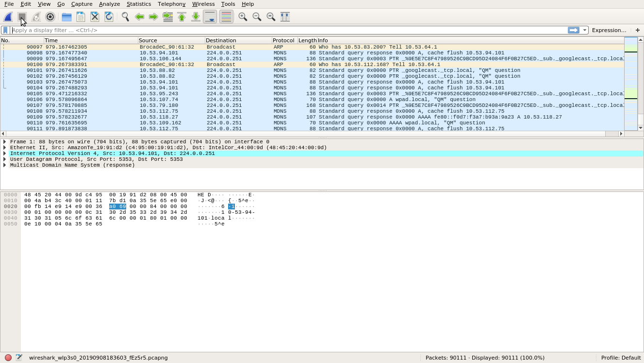Open the View menu

point(44,4)
